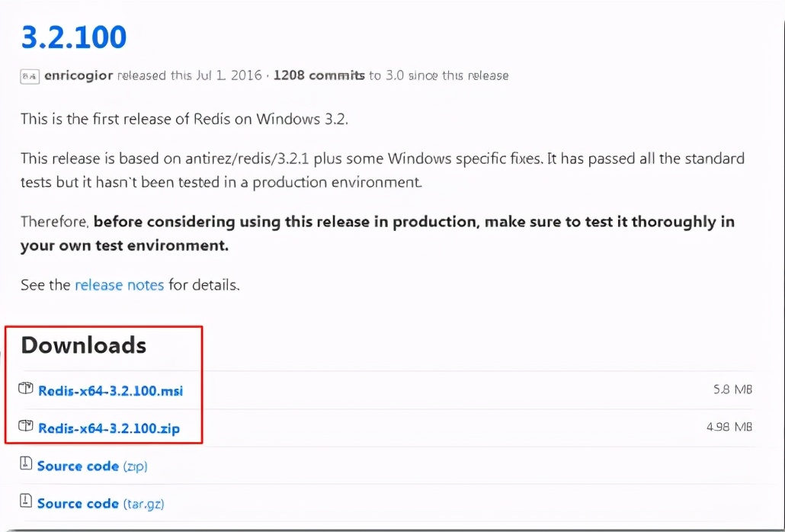
Task: Click the file icon next to Source code (zip)
Action: (x=26, y=465)
